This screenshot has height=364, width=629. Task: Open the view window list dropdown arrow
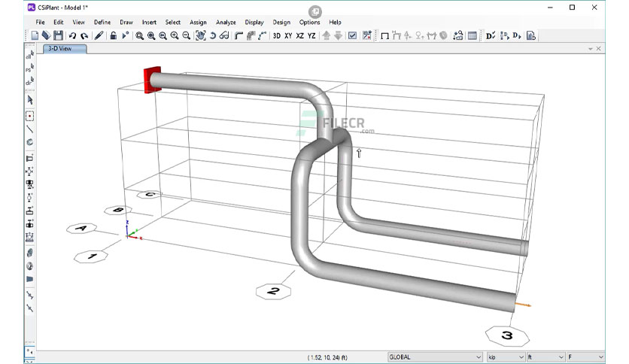pos(591,49)
